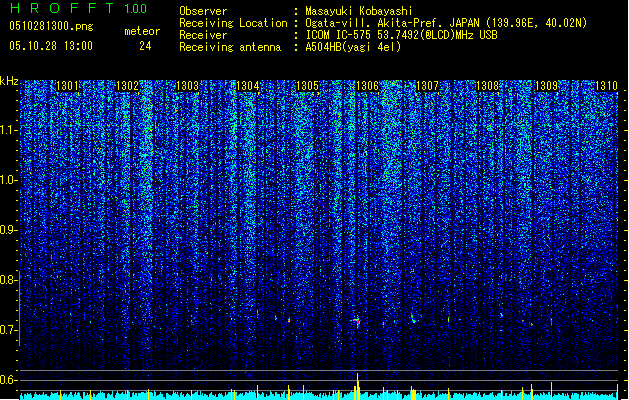629x400 pixels.
Task: Select the 0.9 kHz axis tick
Action: point(9,230)
